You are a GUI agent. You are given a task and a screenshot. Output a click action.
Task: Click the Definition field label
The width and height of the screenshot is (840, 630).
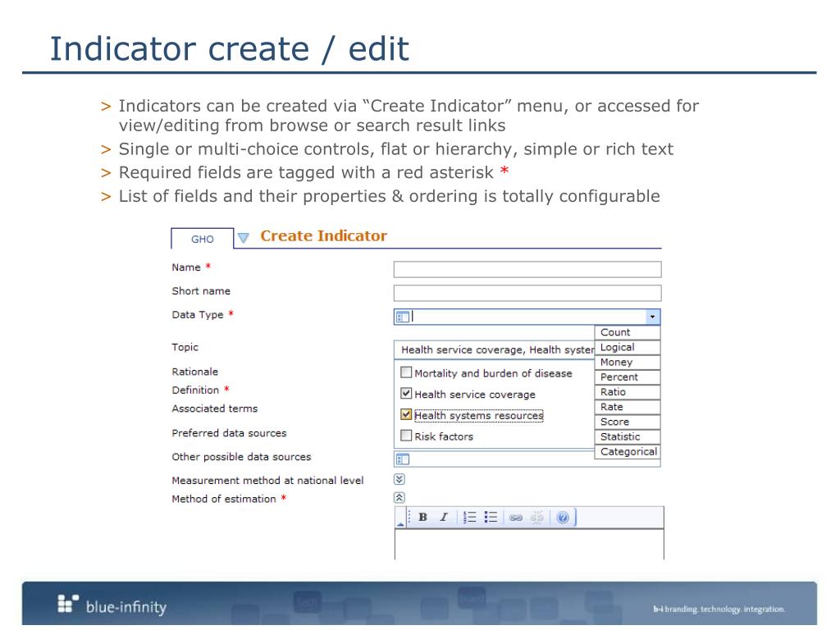195,390
